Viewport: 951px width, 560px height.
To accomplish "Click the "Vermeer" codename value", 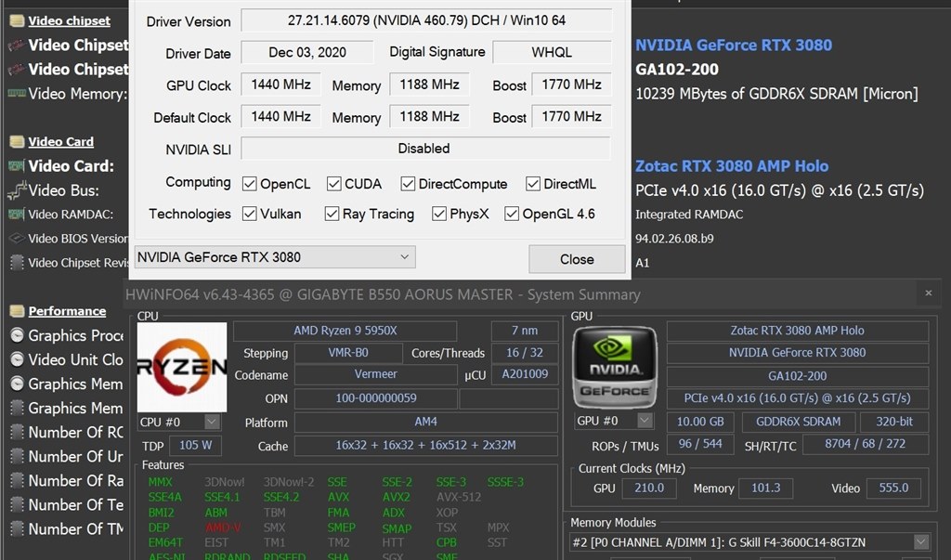I will (375, 374).
